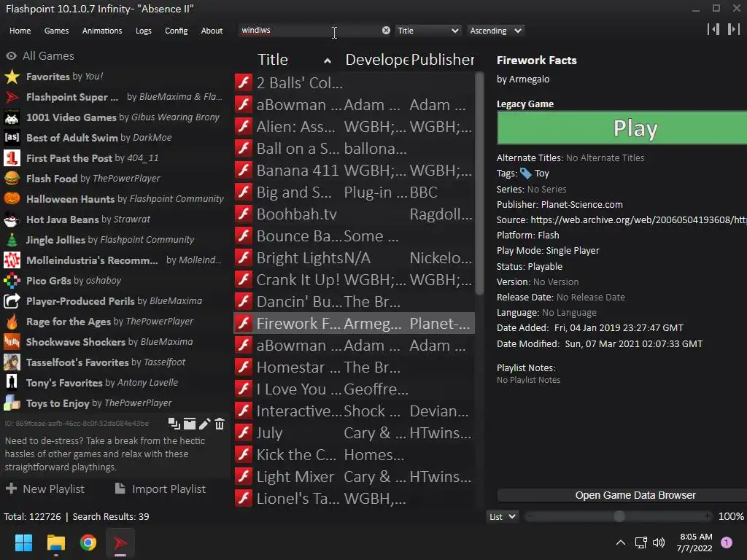Open the Animations tab
747x560 pixels.
coord(102,31)
